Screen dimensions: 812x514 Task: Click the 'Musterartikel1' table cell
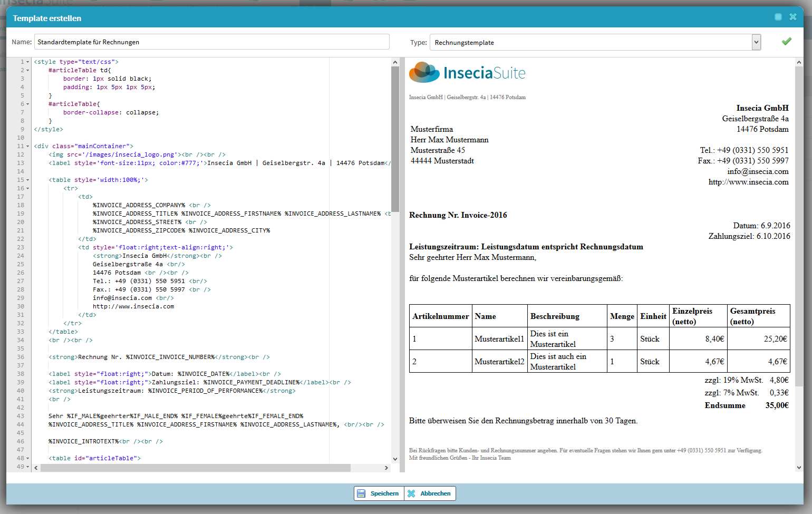click(499, 339)
